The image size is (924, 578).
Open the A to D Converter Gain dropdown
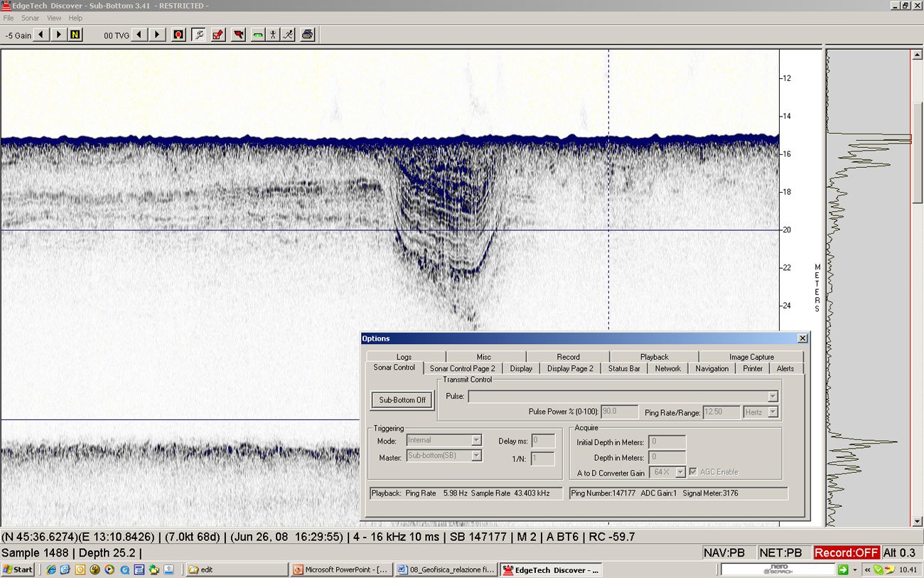680,472
